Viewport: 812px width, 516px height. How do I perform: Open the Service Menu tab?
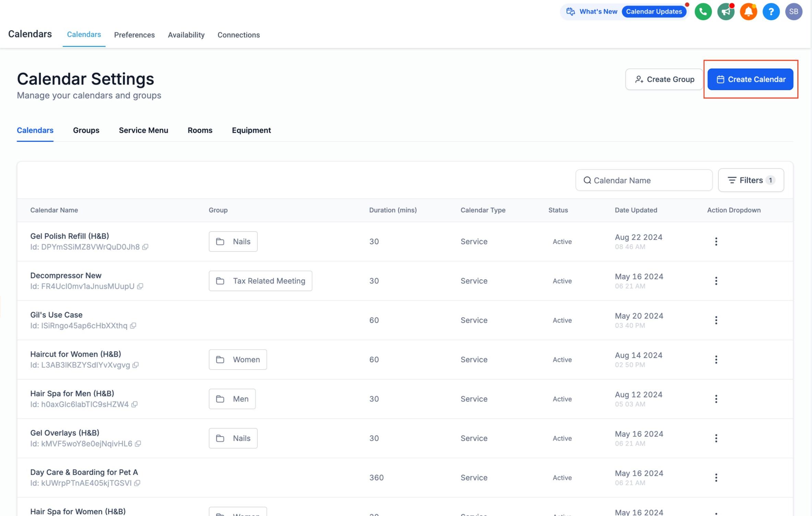143,130
